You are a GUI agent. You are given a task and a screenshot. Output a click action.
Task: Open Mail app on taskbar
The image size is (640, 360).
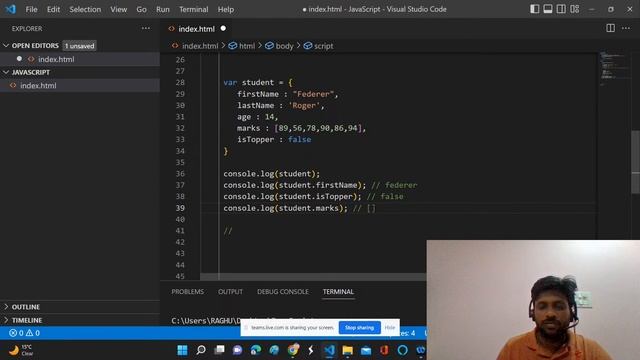point(366,350)
